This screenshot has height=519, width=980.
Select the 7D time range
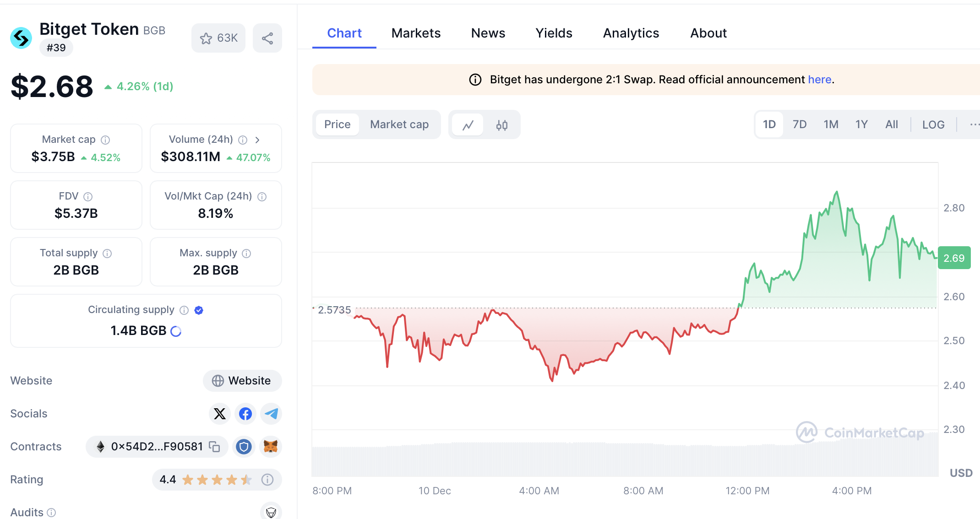click(x=800, y=124)
